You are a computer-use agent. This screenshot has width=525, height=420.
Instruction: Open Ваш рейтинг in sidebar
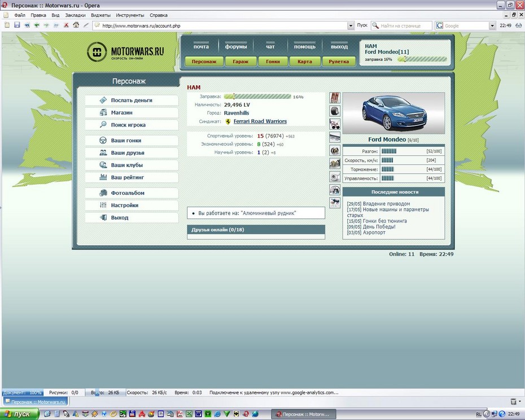(132, 177)
